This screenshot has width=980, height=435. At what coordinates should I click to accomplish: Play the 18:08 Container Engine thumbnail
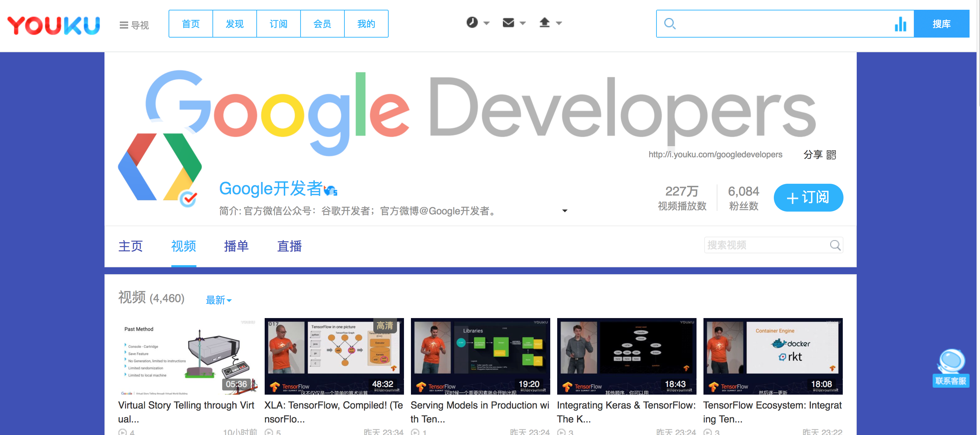[x=773, y=356]
